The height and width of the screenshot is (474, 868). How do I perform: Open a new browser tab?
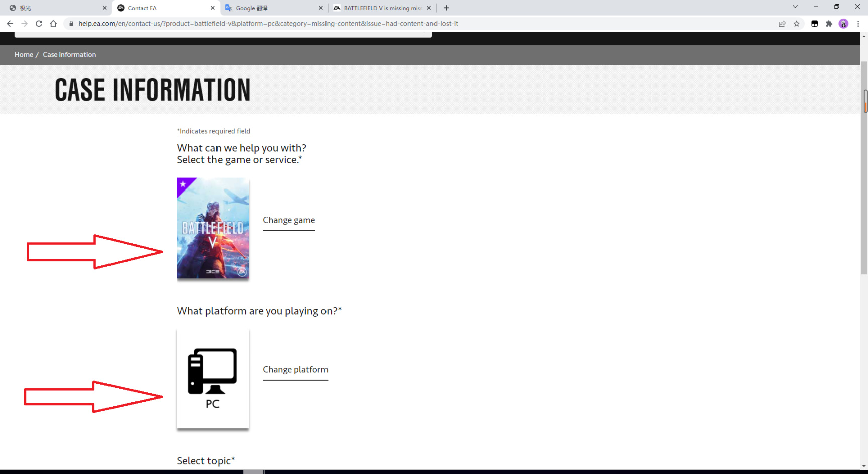click(x=446, y=8)
